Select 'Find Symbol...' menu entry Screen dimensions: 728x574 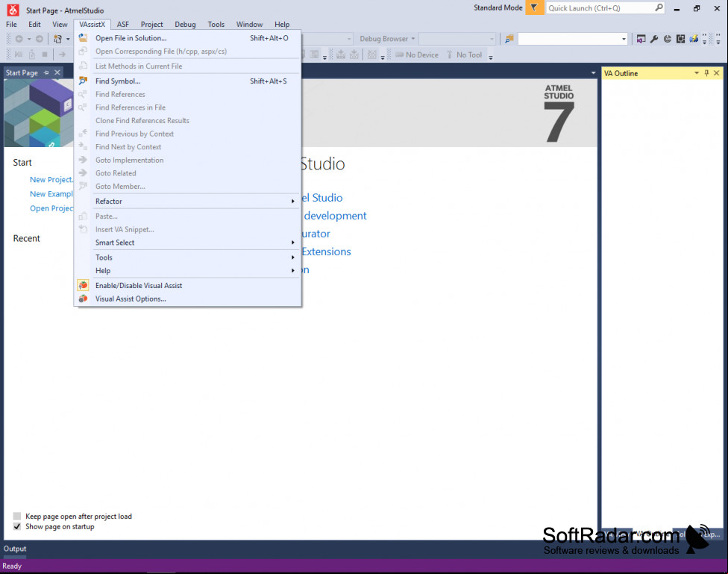click(187, 81)
